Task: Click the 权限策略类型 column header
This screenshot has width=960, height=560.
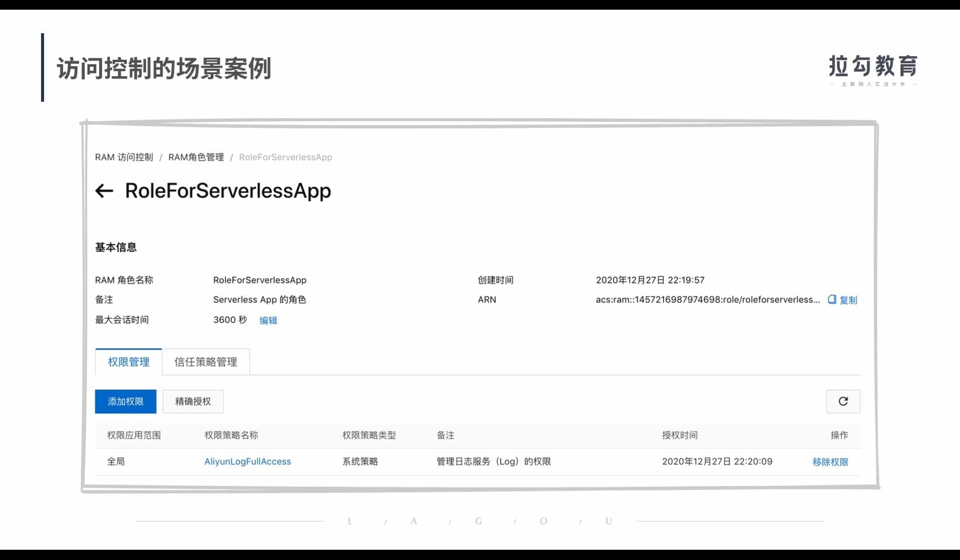Action: click(369, 435)
